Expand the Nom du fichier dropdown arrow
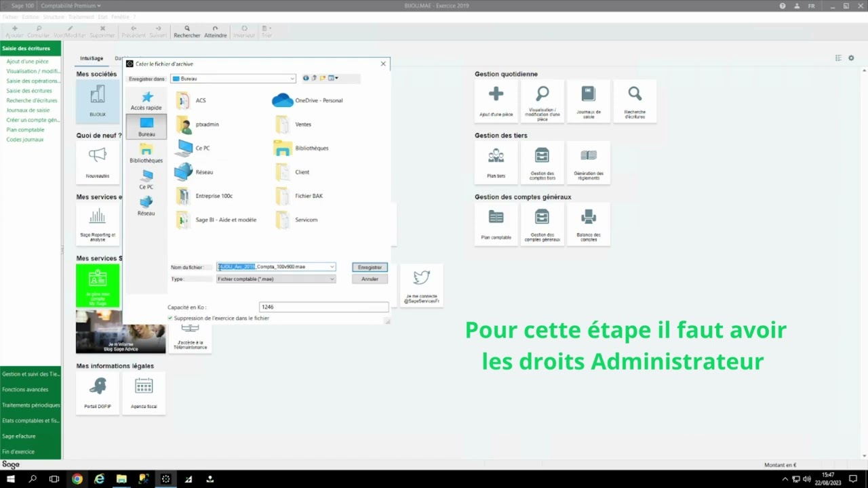Viewport: 868px width, 488px height. coord(332,267)
